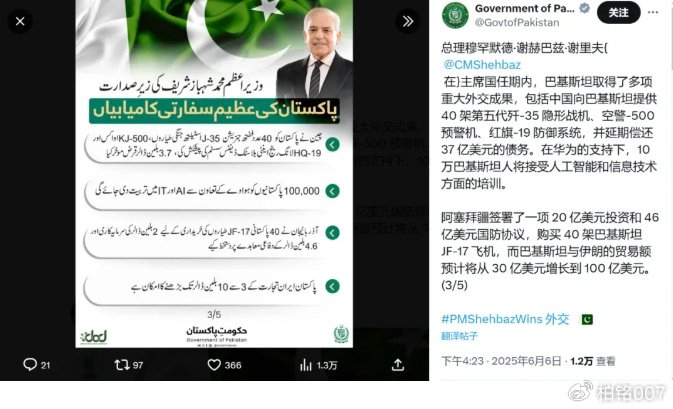Follow account with the 关注 button

click(618, 13)
